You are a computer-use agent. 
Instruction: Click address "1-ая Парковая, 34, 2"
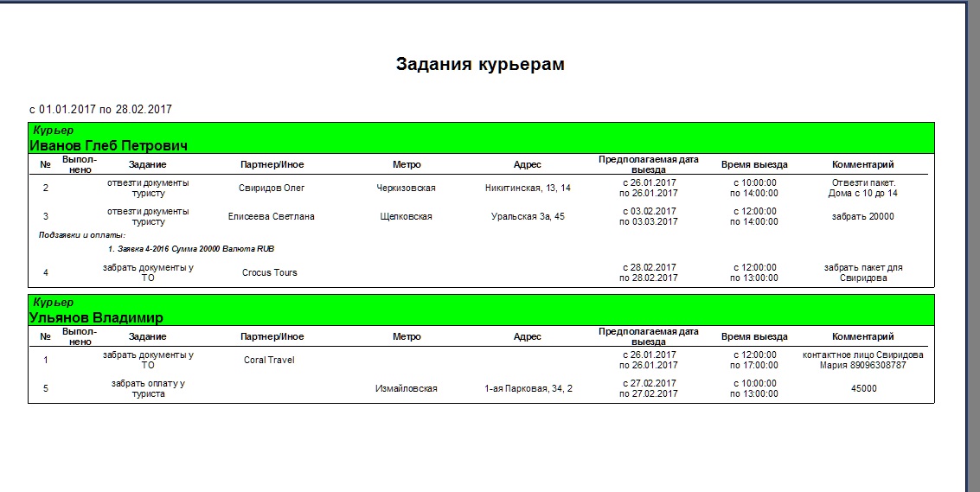[528, 389]
